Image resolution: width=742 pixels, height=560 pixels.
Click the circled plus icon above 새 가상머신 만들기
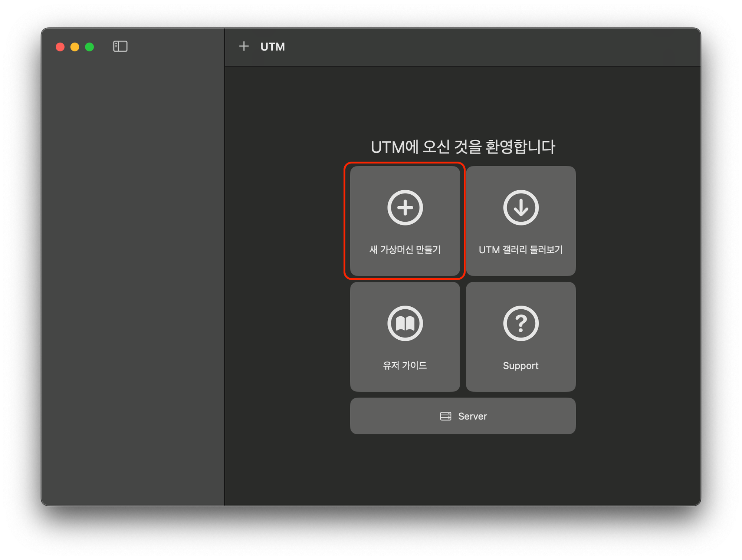(x=405, y=208)
